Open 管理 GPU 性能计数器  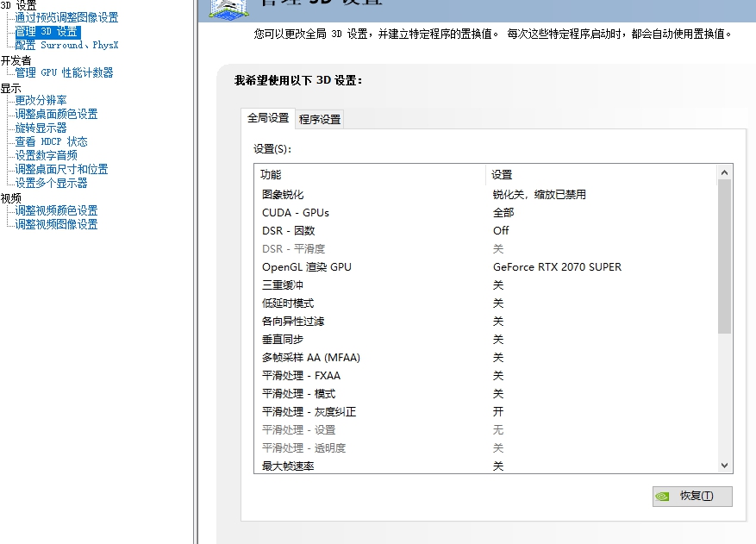point(64,72)
